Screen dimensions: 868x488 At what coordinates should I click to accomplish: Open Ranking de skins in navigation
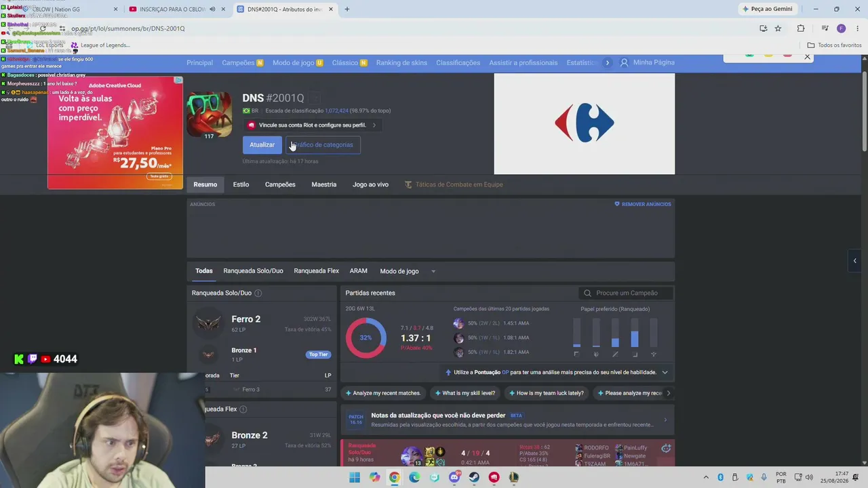tap(401, 62)
